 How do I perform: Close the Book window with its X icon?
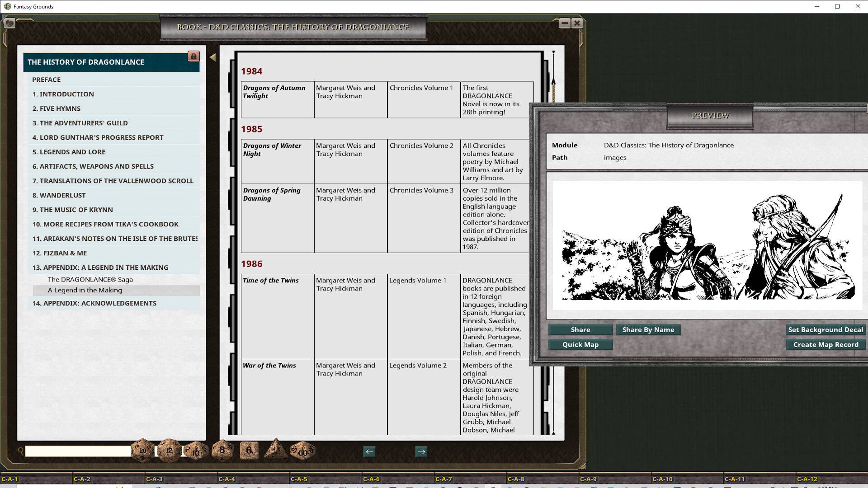tap(577, 23)
